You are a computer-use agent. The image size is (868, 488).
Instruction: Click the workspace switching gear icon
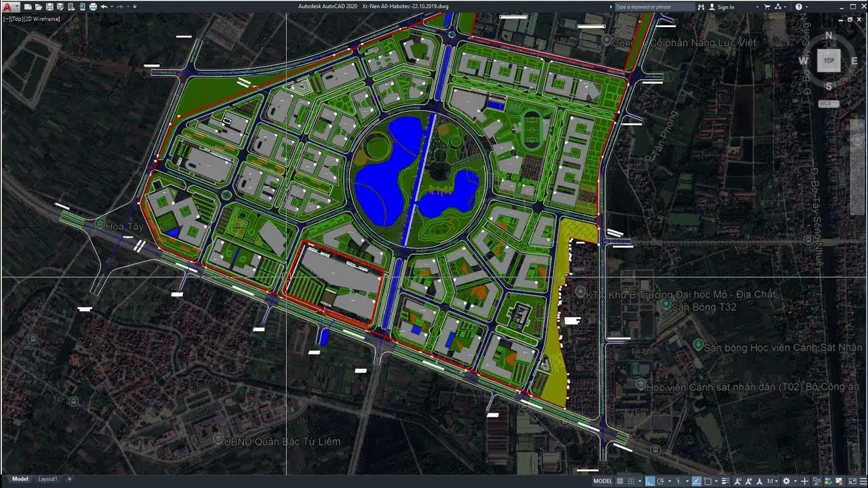click(786, 481)
